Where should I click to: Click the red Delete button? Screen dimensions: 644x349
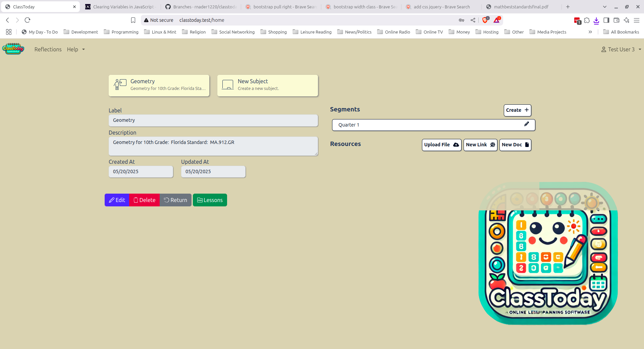pos(145,200)
